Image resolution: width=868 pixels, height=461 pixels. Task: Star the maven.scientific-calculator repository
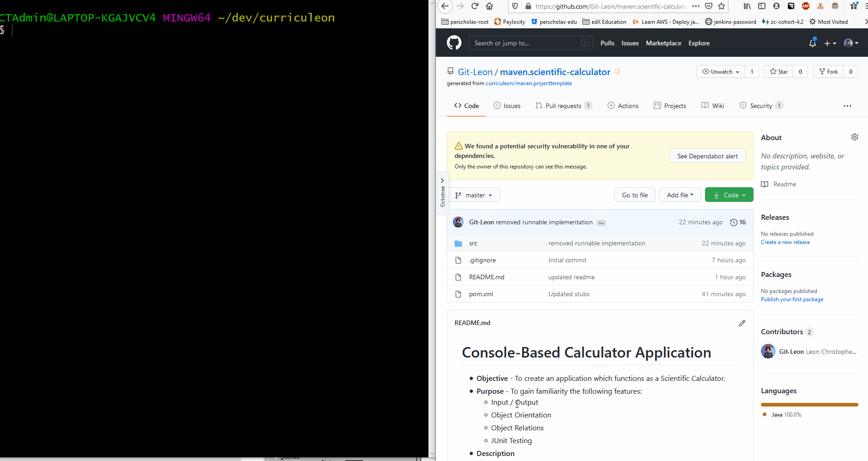click(x=778, y=71)
